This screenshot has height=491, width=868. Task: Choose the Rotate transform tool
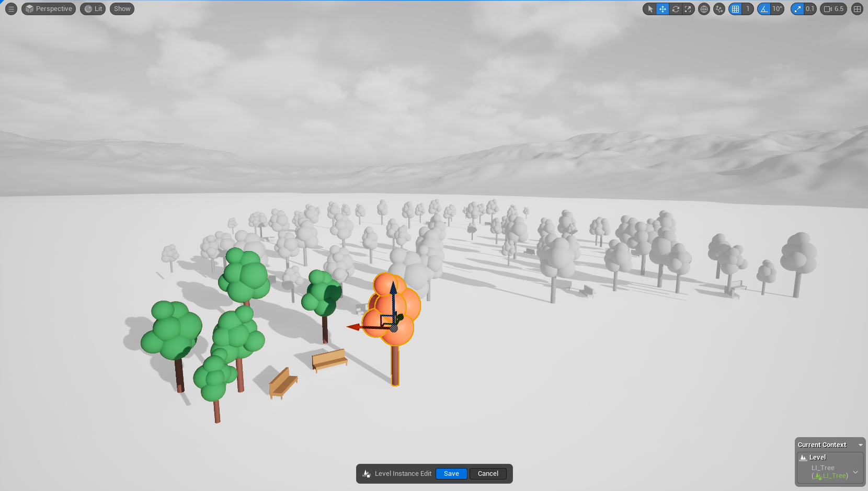676,9
